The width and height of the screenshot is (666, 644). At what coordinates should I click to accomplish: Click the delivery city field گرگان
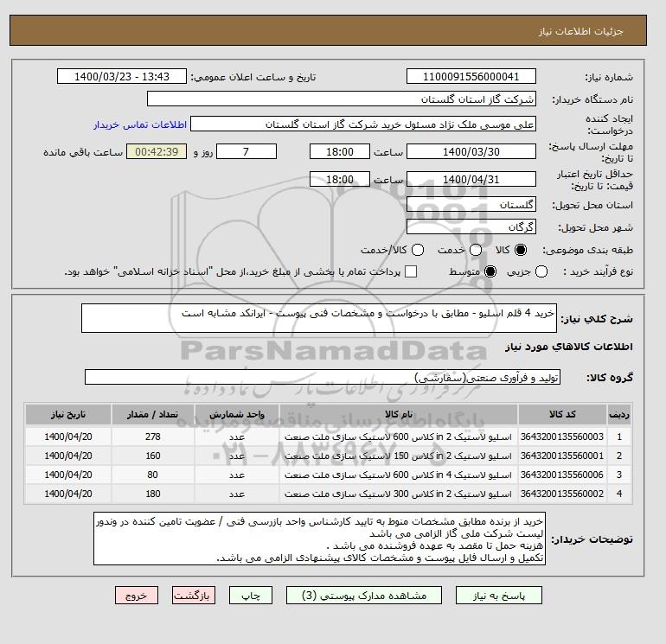point(471,226)
